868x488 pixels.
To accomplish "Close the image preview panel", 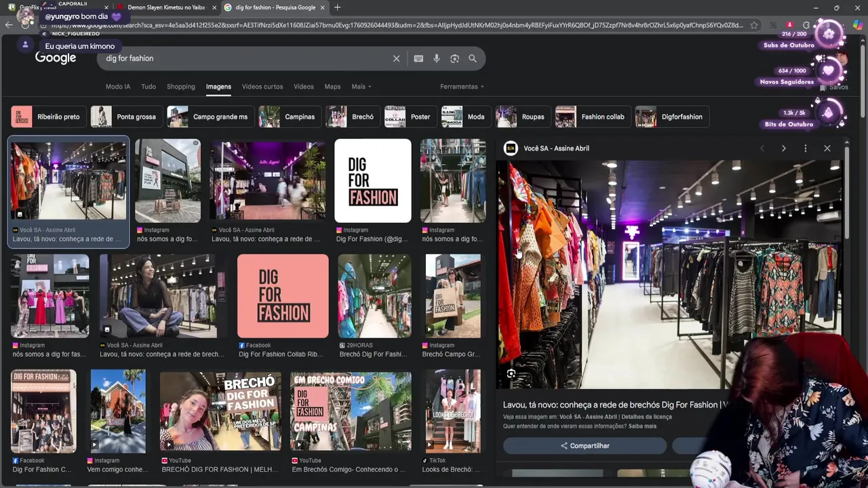I will pyautogui.click(x=827, y=148).
